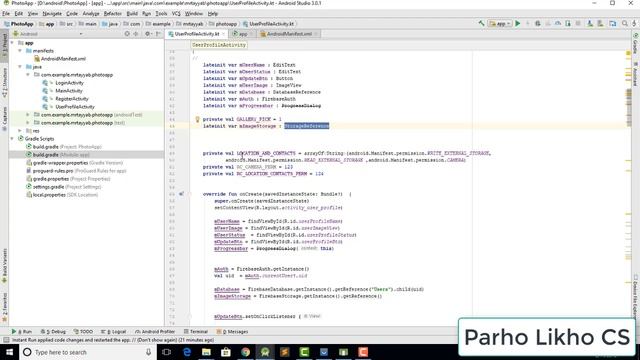Open the run configuration 'app' dropdown
The height and width of the screenshot is (360, 640).
[500, 24]
